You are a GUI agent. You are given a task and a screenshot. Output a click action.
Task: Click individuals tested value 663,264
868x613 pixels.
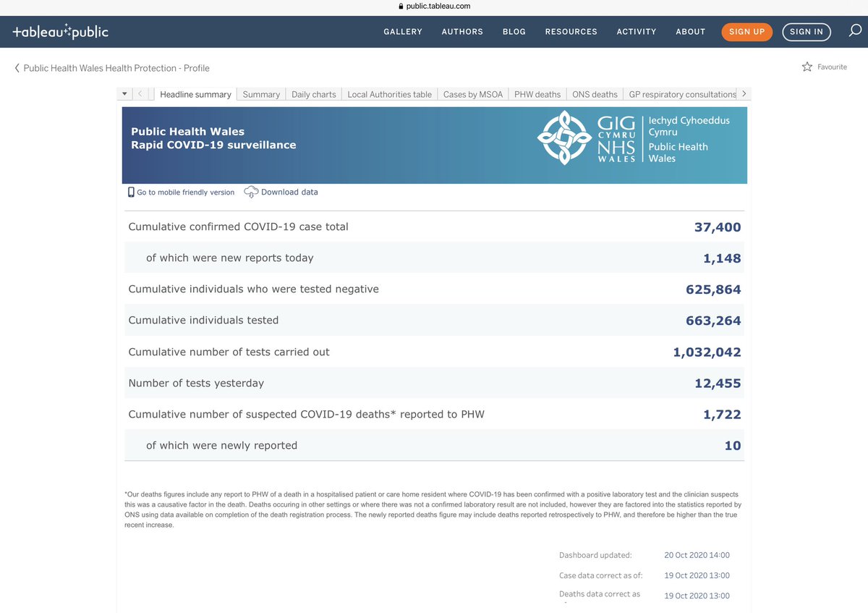pos(713,321)
